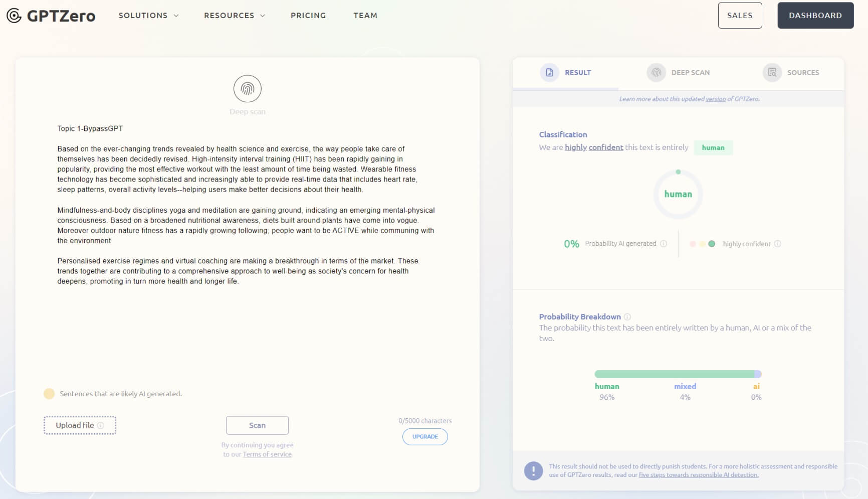This screenshot has height=499, width=868.
Task: Open the Dashboard
Action: pos(815,16)
